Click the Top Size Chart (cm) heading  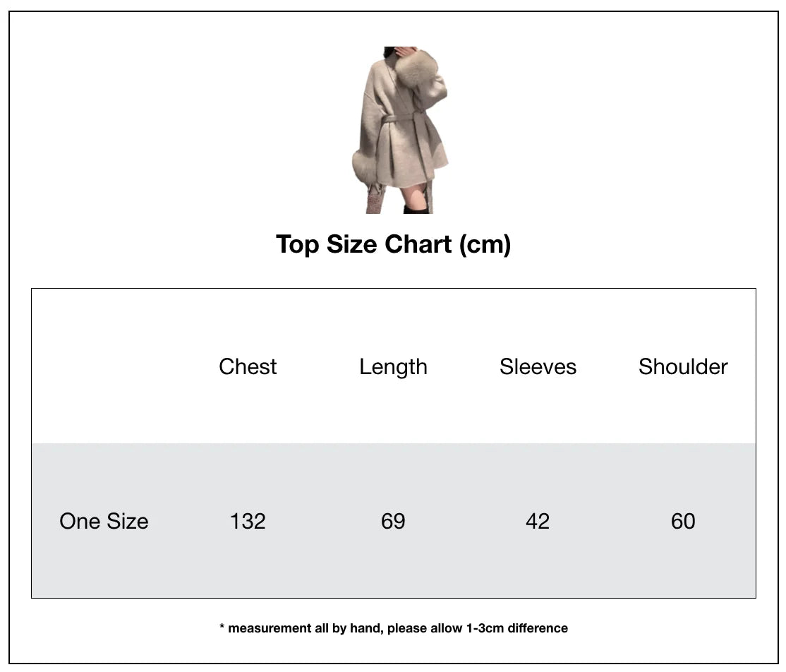394,245
